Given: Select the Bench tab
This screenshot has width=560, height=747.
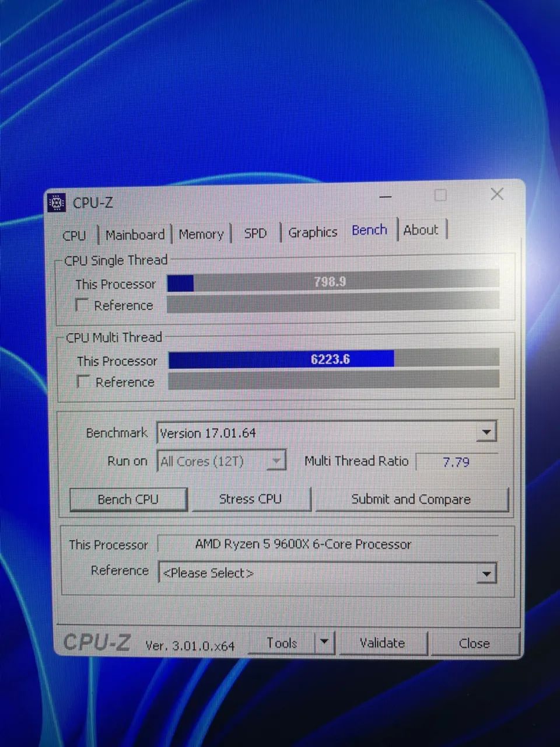Looking at the screenshot, I should (369, 230).
